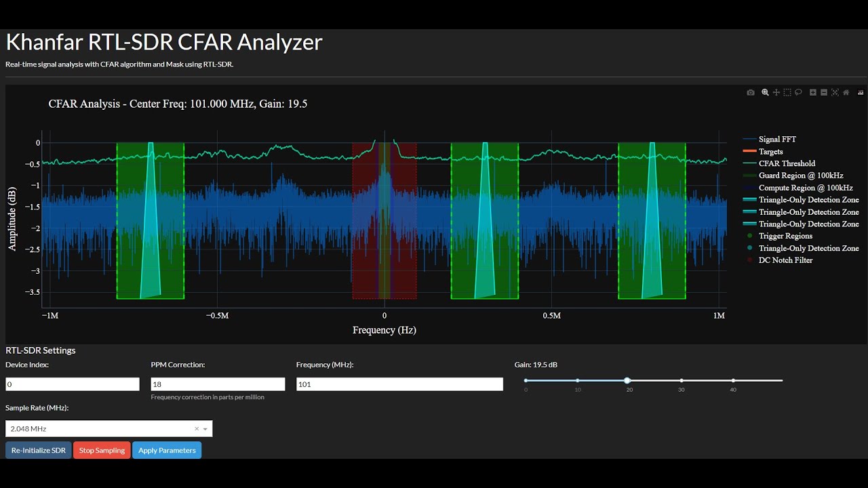Click the Plotly logo icon in modebar
Screen dimensions: 868x488
point(861,92)
